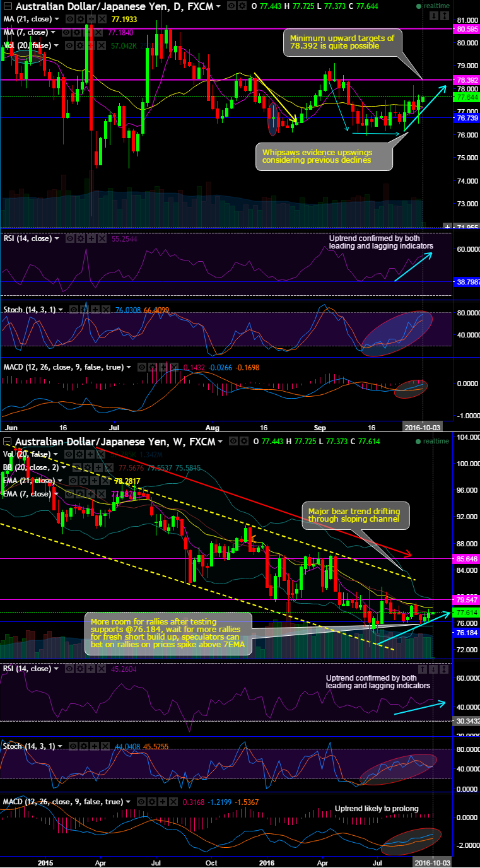The height and width of the screenshot is (868, 480).
Task: Expand dropdown arrow of weekly AUD/JPY, W title
Action: pos(220,441)
